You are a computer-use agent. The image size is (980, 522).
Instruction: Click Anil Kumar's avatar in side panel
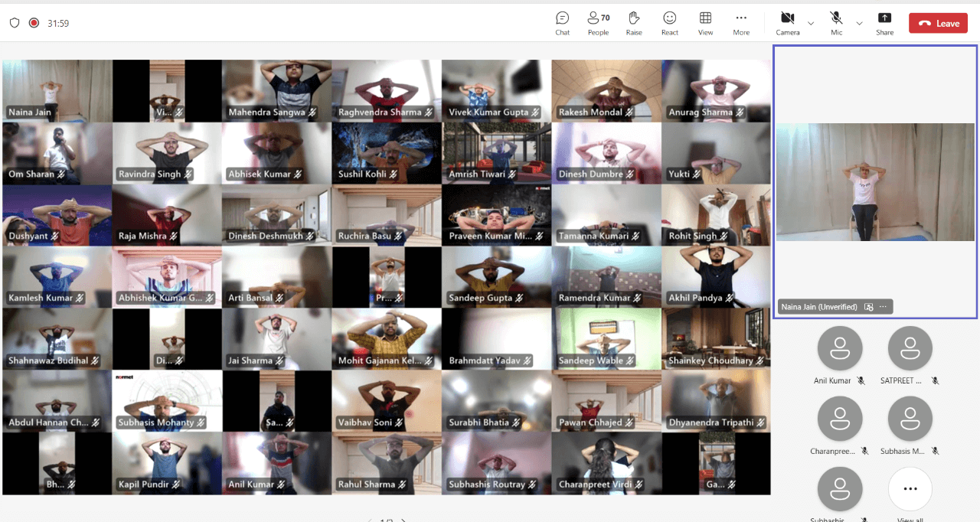tap(840, 349)
